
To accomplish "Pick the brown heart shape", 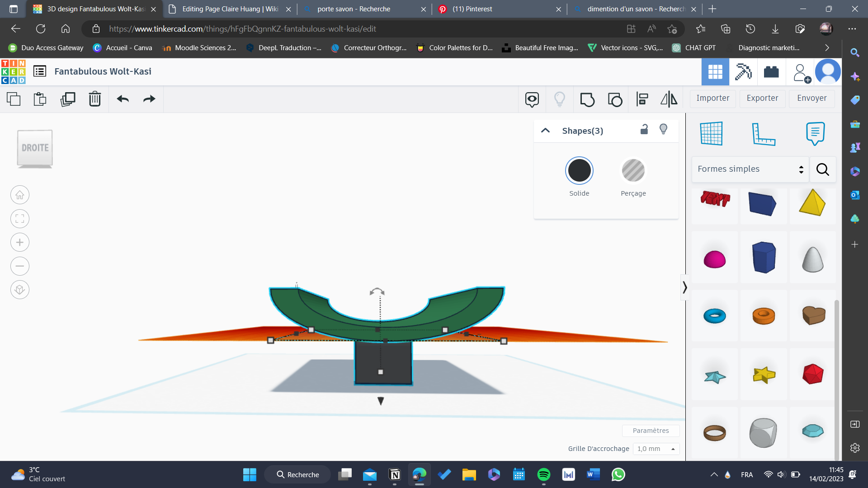I will [814, 315].
